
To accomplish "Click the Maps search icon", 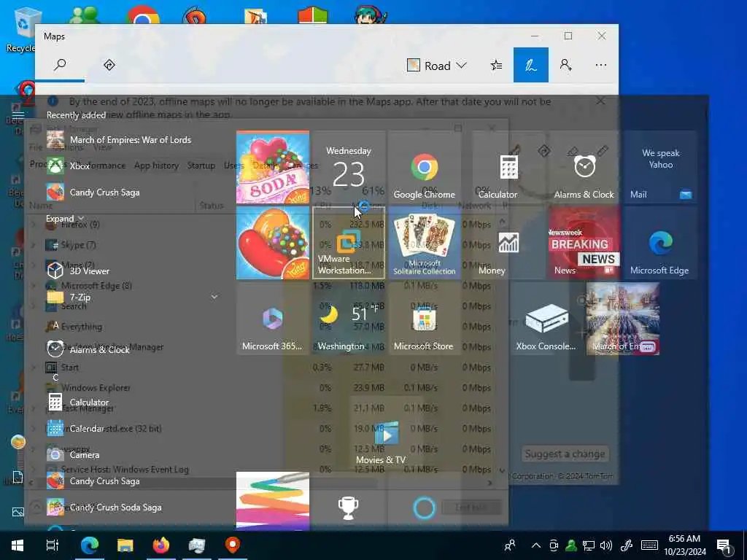I will pyautogui.click(x=60, y=65).
